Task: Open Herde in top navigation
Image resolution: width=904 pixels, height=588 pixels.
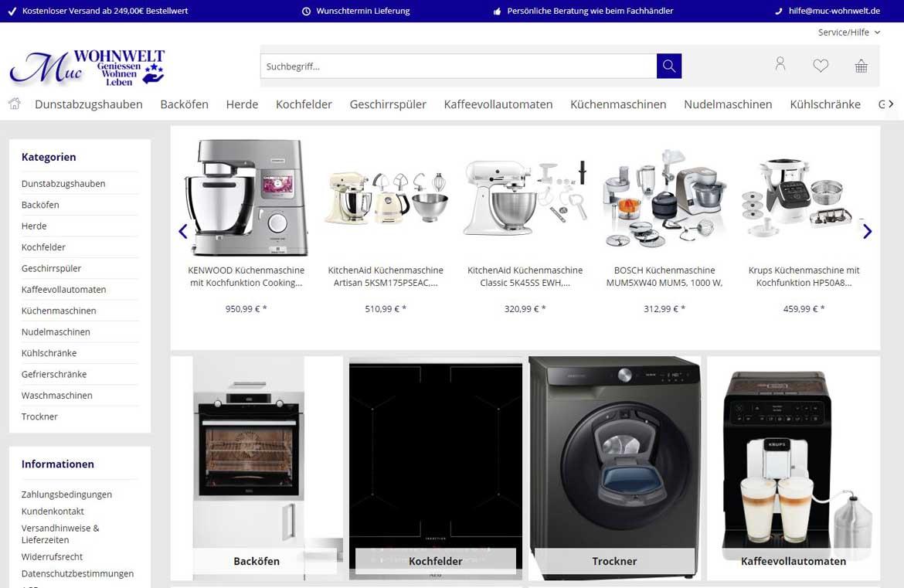Action: coord(242,104)
